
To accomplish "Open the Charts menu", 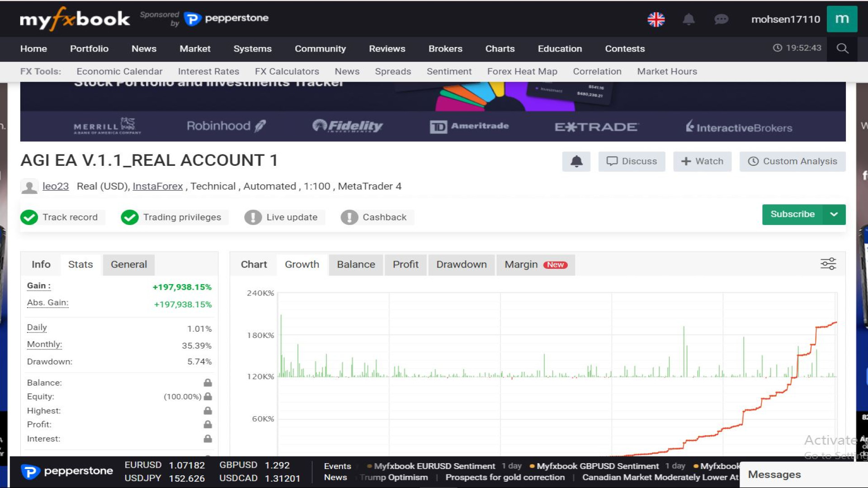I will tap(500, 49).
